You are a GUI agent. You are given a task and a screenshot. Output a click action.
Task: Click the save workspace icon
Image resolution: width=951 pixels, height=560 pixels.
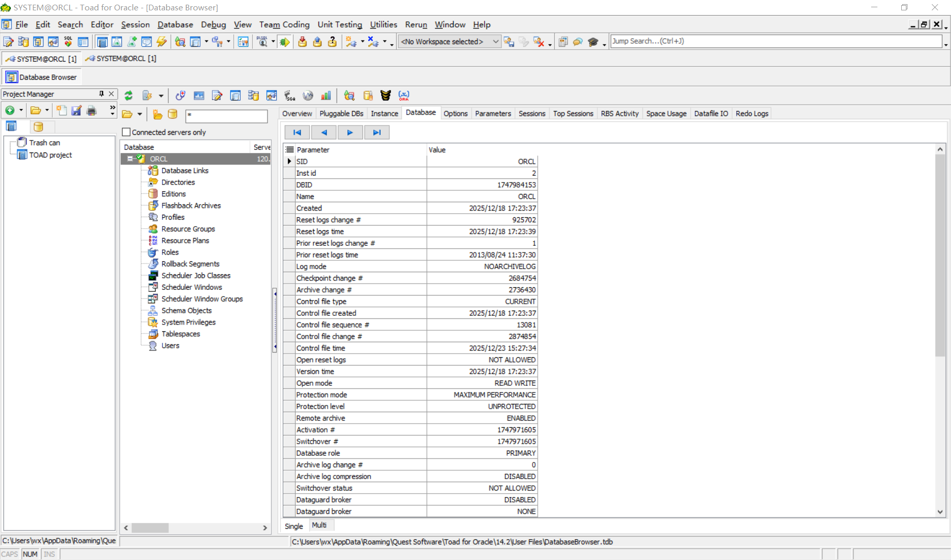click(x=509, y=42)
